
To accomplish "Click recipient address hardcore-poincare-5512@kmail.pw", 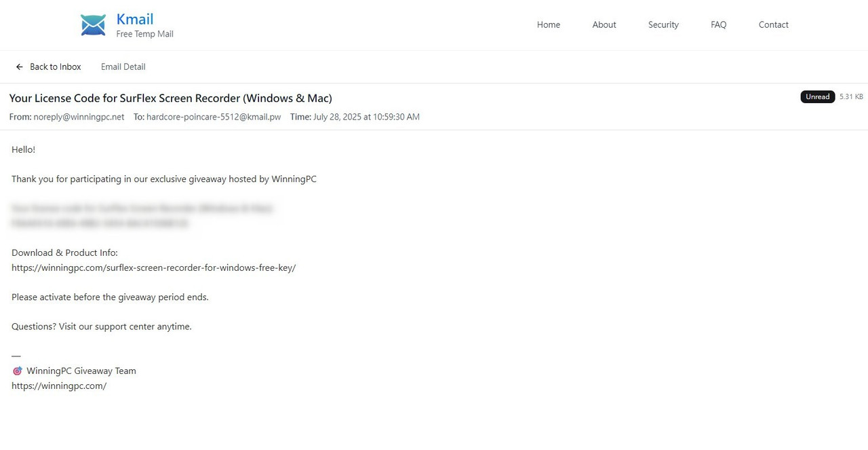I will (x=214, y=117).
